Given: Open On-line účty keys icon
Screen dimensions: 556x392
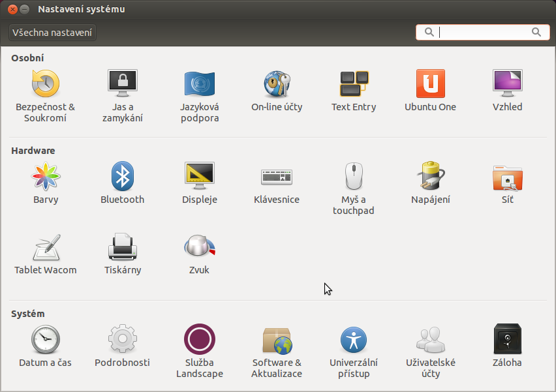Looking at the screenshot, I should 277,83.
